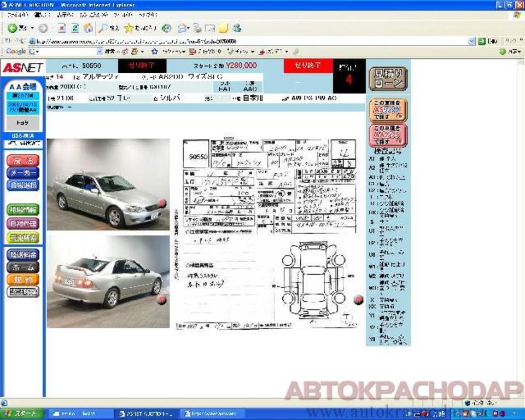Go back with the green Back arrow
This screenshot has width=525, height=420.
click(13, 28)
